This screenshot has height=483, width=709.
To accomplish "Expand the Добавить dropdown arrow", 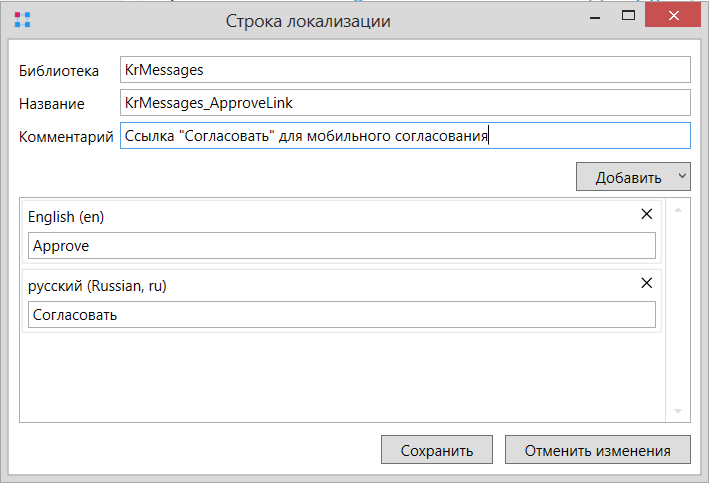I will tap(682, 176).
